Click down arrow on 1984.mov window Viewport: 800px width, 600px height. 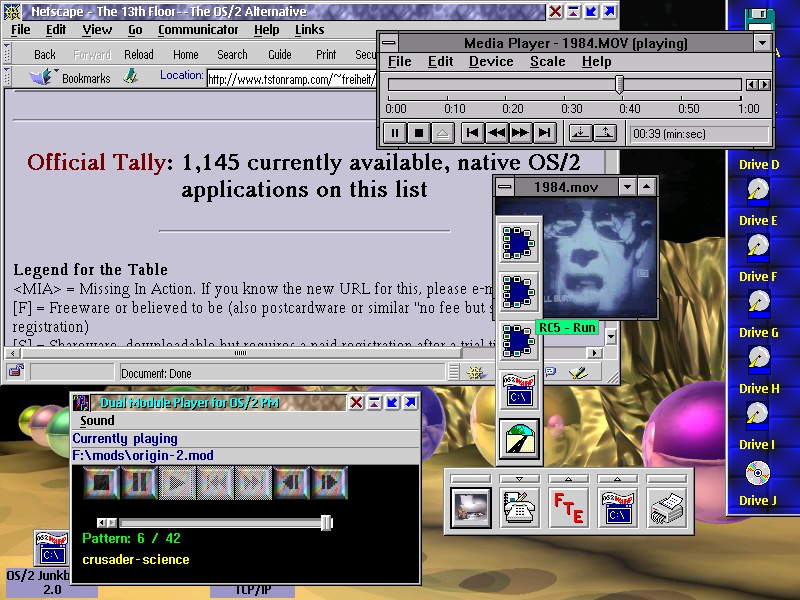pos(628,187)
